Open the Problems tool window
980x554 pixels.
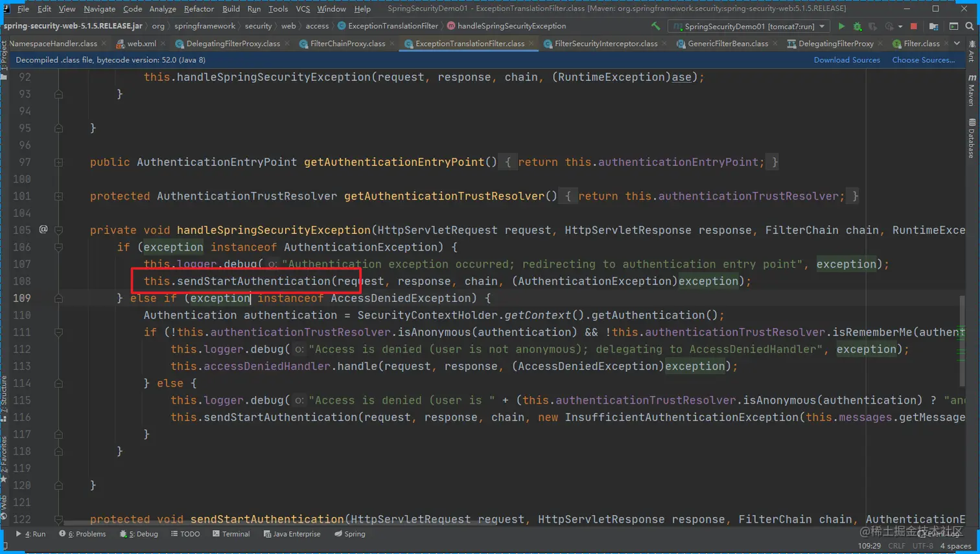[82, 534]
